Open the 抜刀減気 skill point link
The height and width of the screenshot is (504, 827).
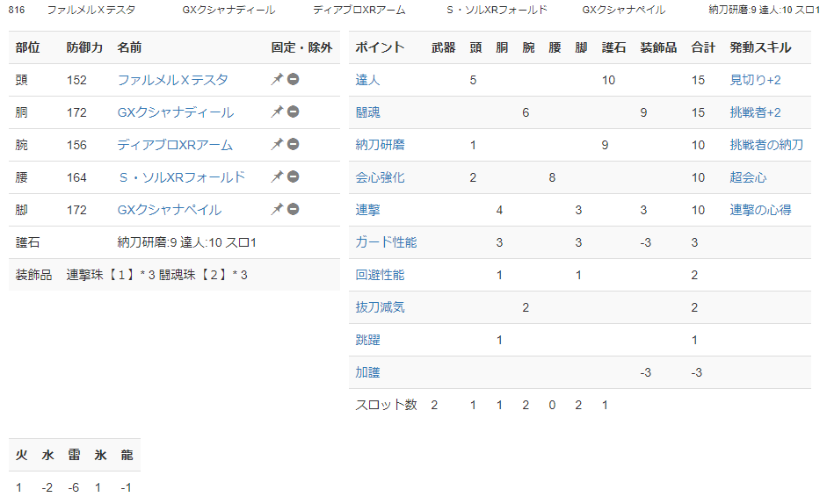[x=380, y=307]
